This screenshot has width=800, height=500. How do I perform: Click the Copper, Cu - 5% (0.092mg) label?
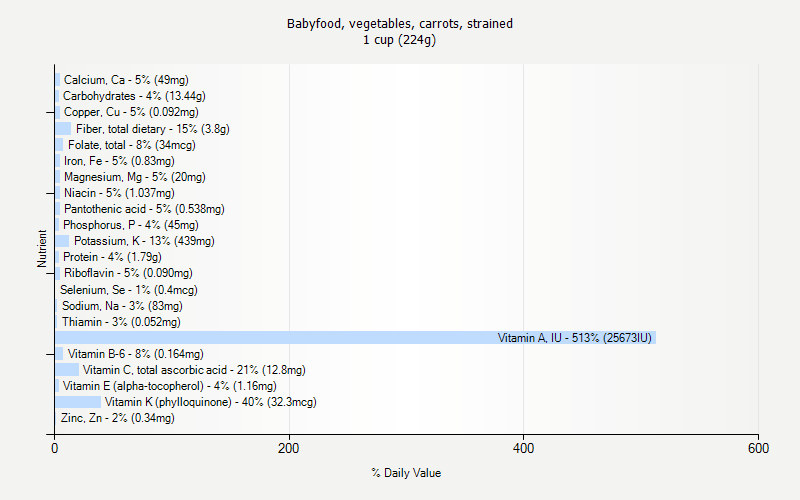(x=131, y=112)
